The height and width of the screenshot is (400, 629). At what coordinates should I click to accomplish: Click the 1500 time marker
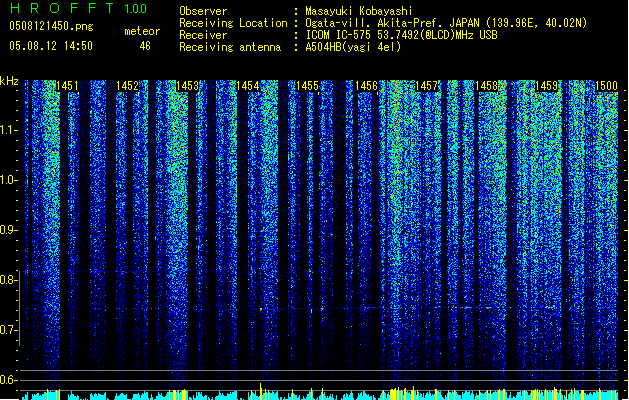pos(606,86)
